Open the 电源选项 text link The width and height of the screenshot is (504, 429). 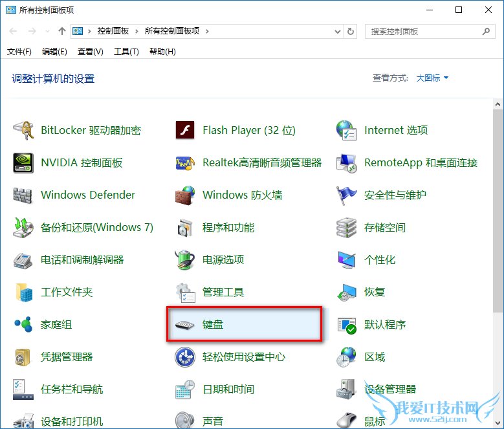[223, 259]
